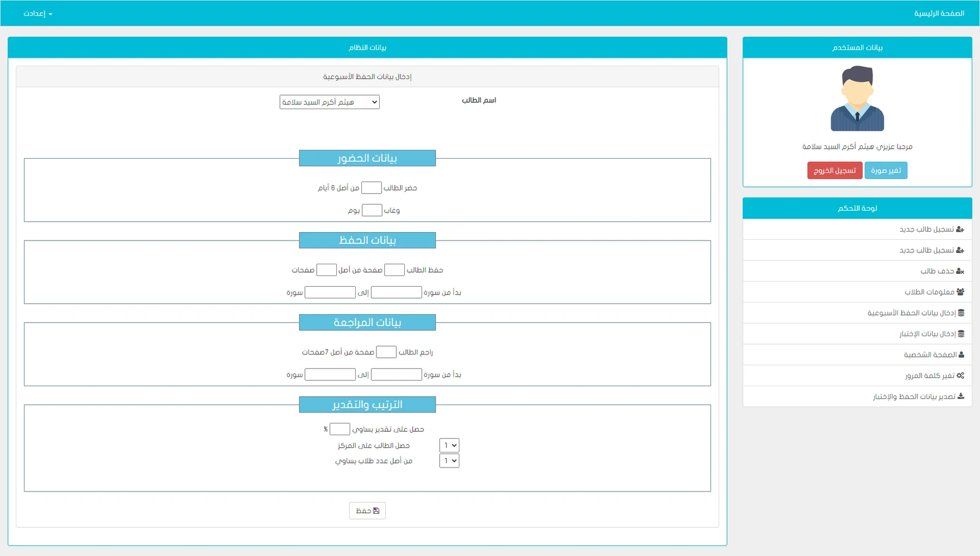Open the من أصل عدد طلاب dropdown
Image resolution: width=980 pixels, height=556 pixels.
coord(449,461)
